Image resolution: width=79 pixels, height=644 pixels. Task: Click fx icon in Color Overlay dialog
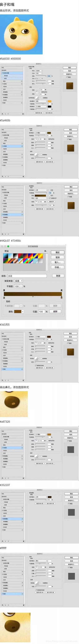click(2, 541)
